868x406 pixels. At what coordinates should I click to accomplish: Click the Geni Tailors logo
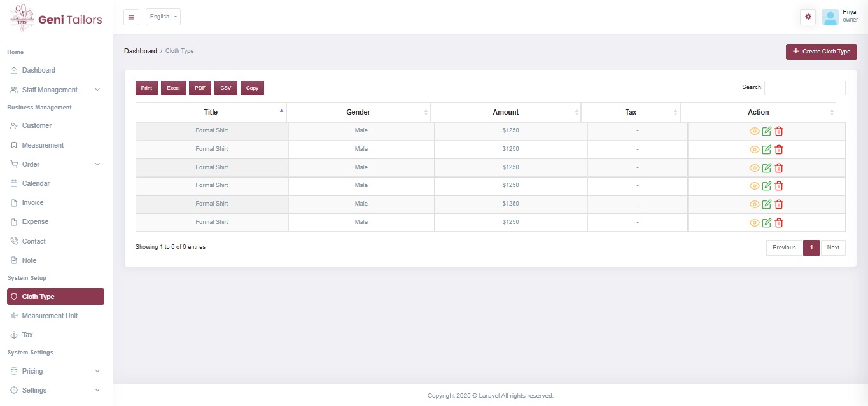tap(57, 18)
